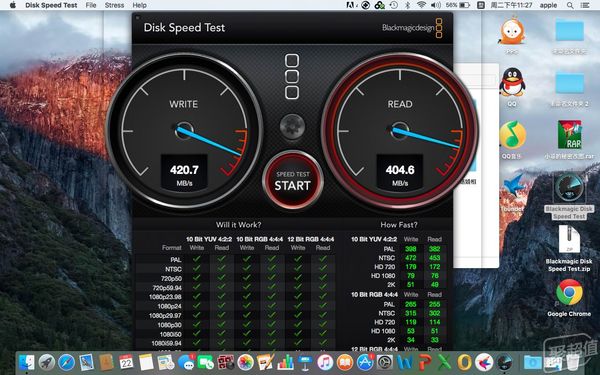Open Spotlight search in the menu bar
600x375 pixels.
pyautogui.click(x=570, y=5)
